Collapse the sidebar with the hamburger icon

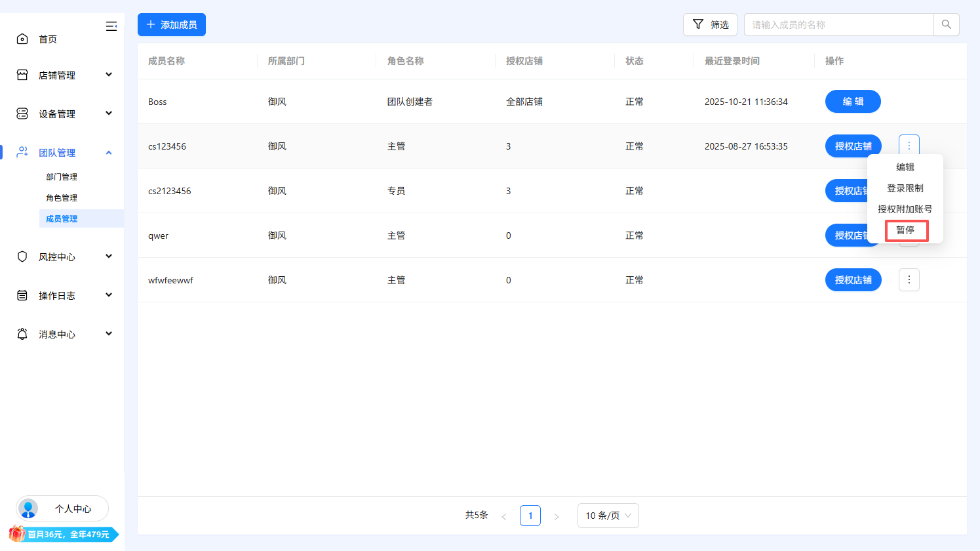pos(111,26)
